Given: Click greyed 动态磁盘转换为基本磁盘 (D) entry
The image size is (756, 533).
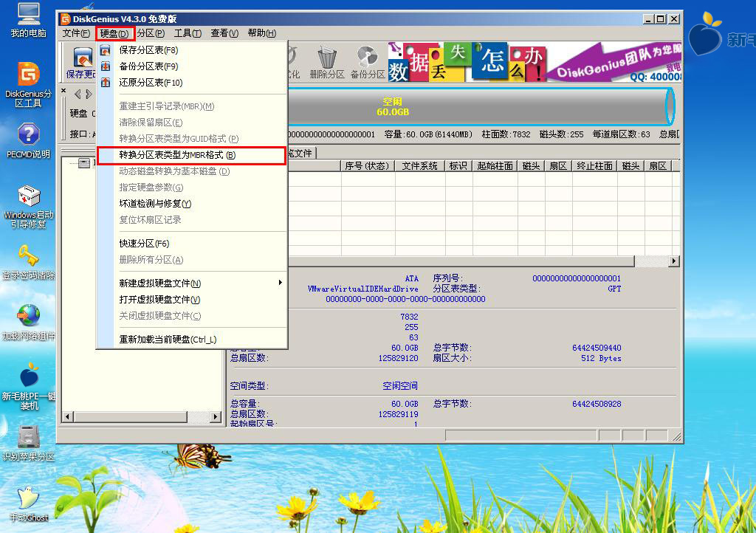Looking at the screenshot, I should pos(192,171).
